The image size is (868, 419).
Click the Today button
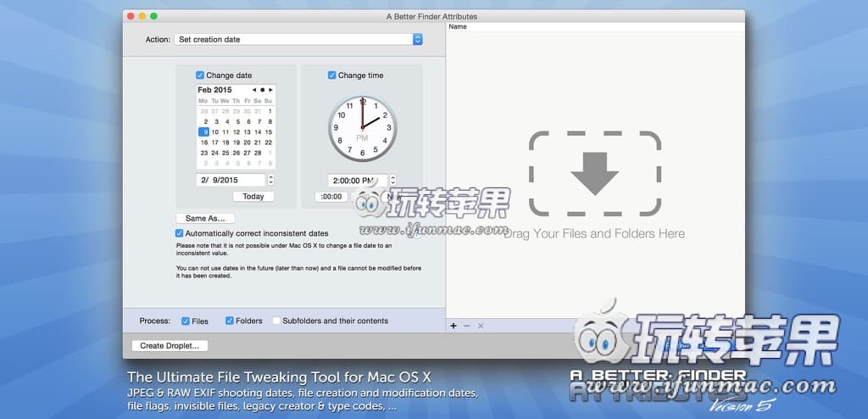click(x=253, y=197)
